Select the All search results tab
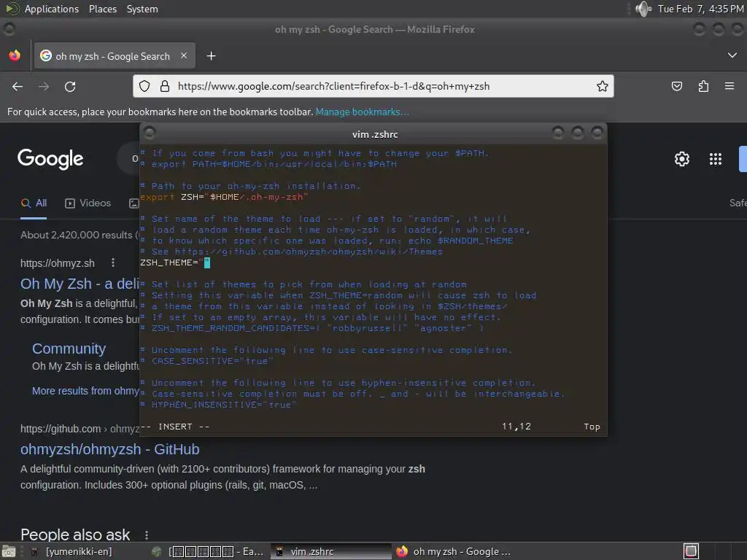 (34, 203)
